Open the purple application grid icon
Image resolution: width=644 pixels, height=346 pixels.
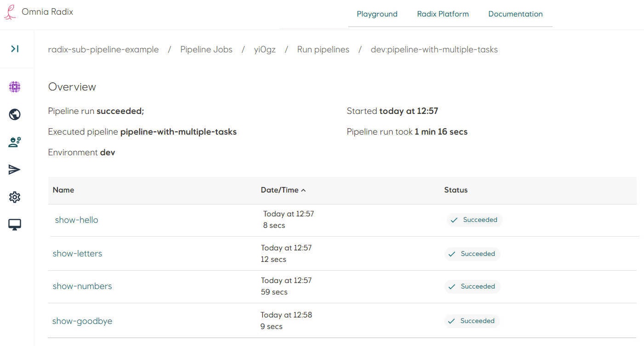pos(15,87)
